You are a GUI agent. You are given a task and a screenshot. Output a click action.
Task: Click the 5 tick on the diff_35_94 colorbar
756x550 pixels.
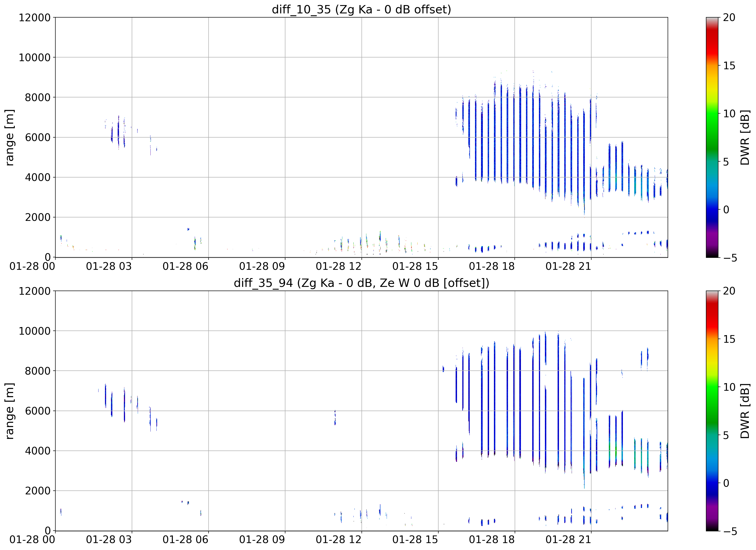tap(726, 435)
